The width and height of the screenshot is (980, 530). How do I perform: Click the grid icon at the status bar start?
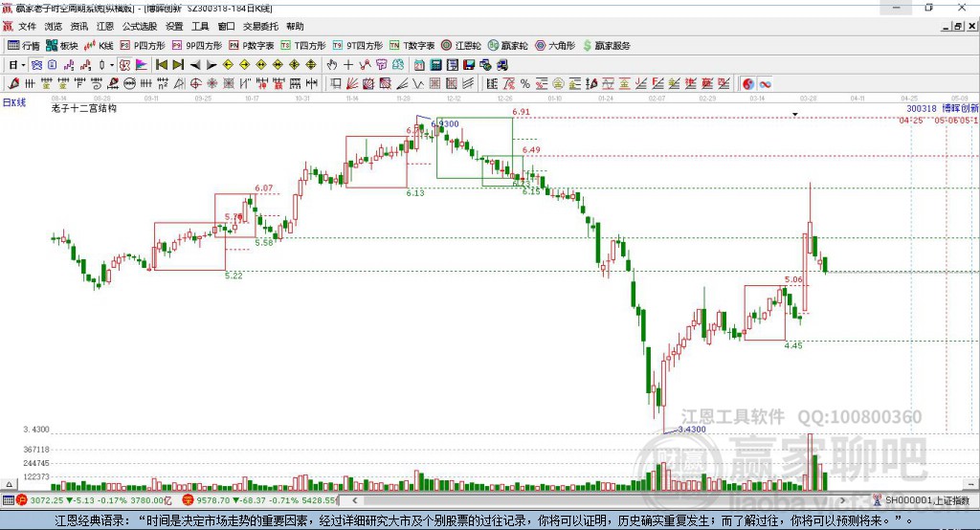[8, 500]
